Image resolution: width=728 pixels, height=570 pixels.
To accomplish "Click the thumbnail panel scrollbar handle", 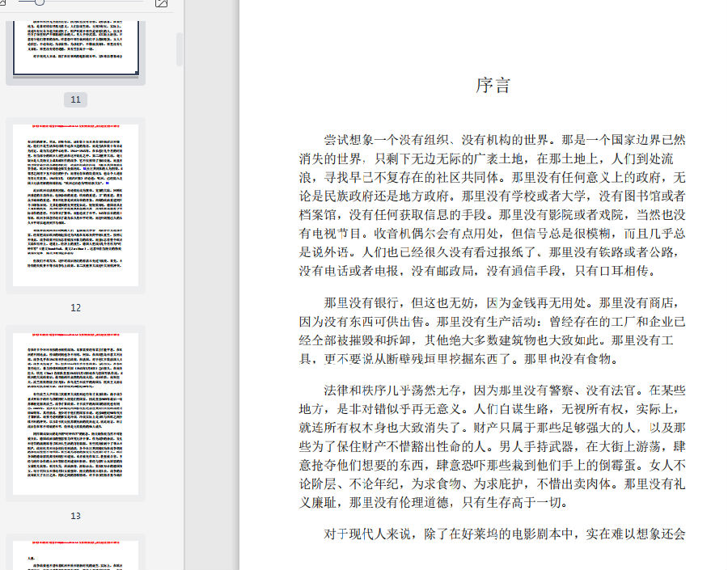I will point(180,49).
